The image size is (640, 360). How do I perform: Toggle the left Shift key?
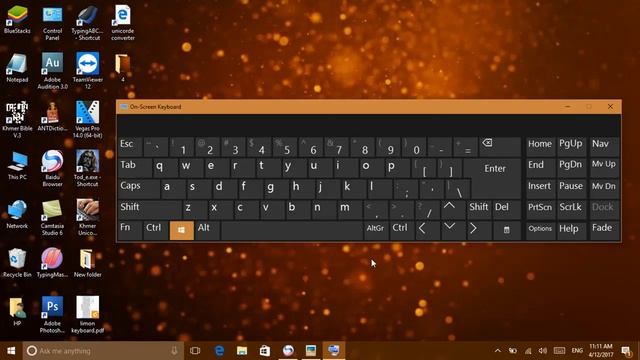tap(149, 209)
